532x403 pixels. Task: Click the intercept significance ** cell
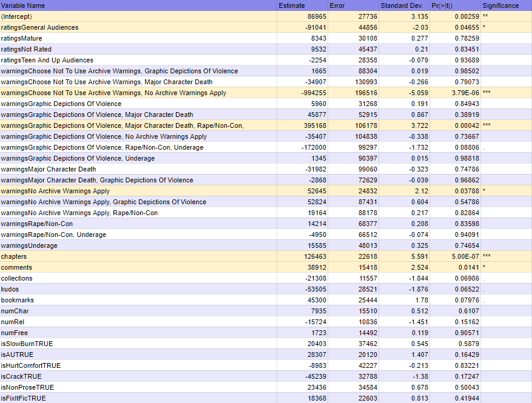[x=507, y=16]
